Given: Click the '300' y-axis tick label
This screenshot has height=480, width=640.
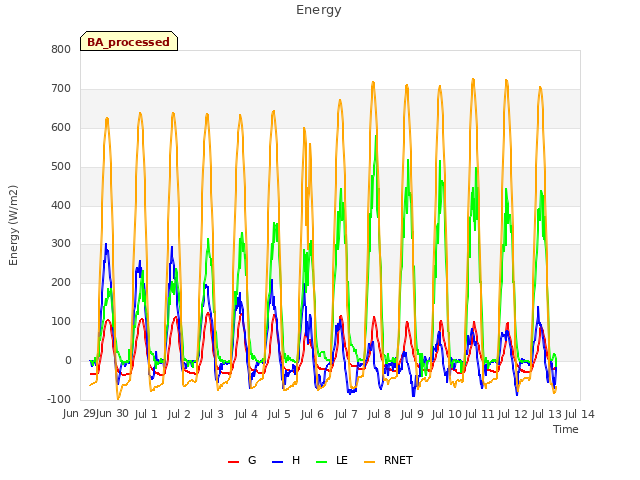Looking at the screenshot, I should pos(61,244).
